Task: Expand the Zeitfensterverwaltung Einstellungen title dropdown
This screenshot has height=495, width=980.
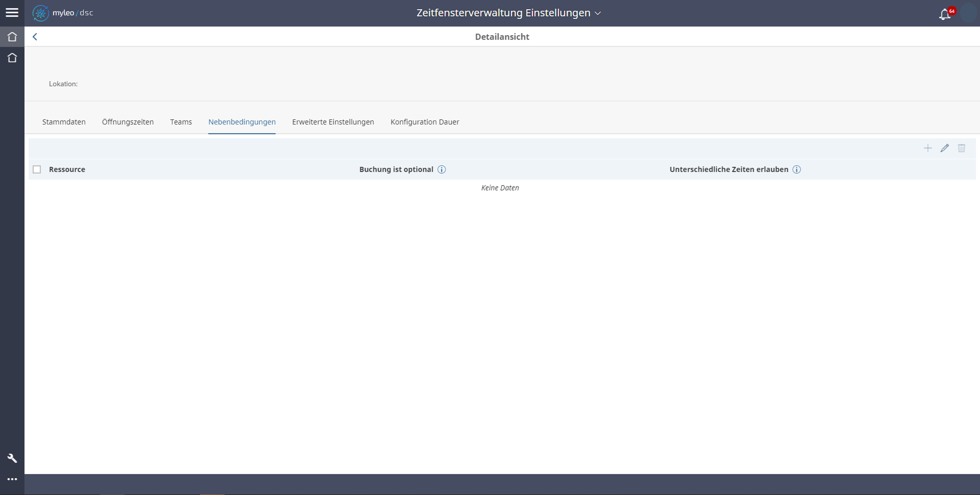Action: click(x=597, y=13)
